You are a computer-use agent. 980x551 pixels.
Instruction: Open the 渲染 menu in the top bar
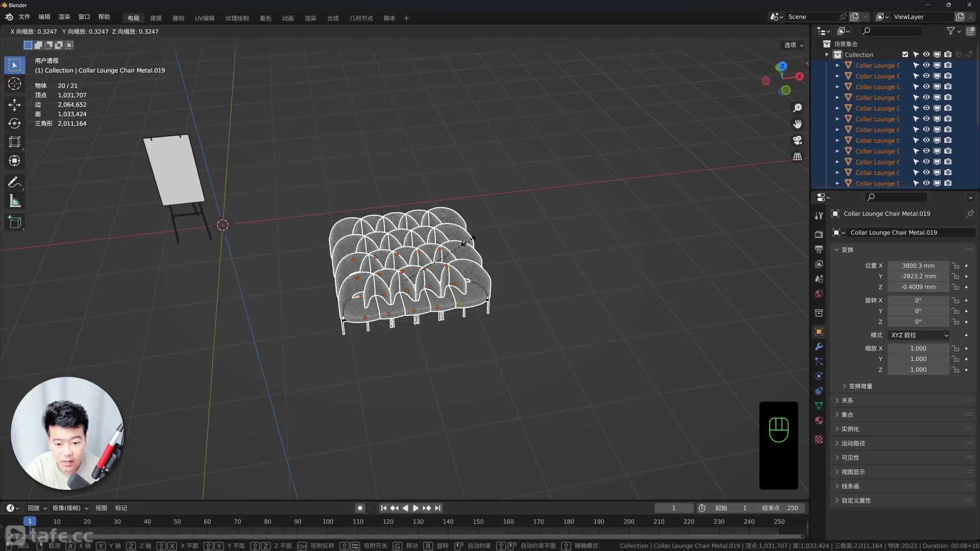point(64,16)
